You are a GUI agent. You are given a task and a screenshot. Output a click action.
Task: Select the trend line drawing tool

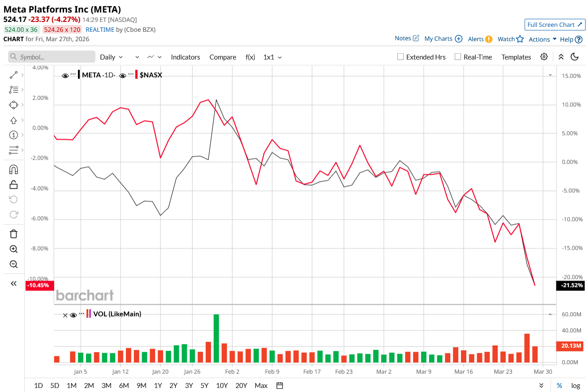(x=13, y=75)
